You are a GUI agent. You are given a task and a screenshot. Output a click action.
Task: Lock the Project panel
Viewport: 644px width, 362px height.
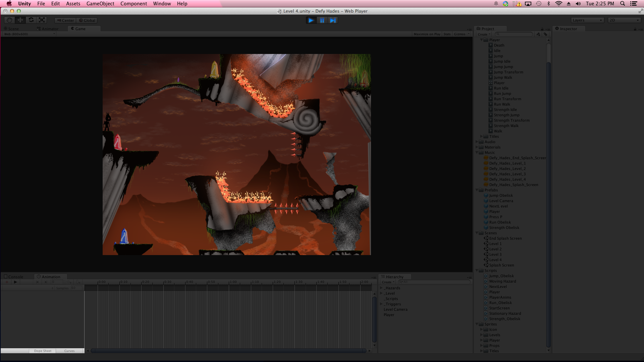pyautogui.click(x=542, y=29)
